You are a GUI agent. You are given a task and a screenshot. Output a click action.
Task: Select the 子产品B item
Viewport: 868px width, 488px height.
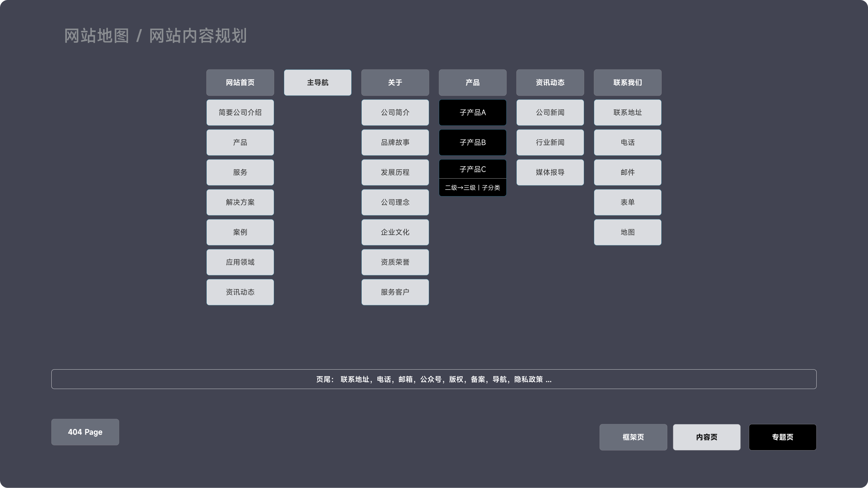[473, 142]
